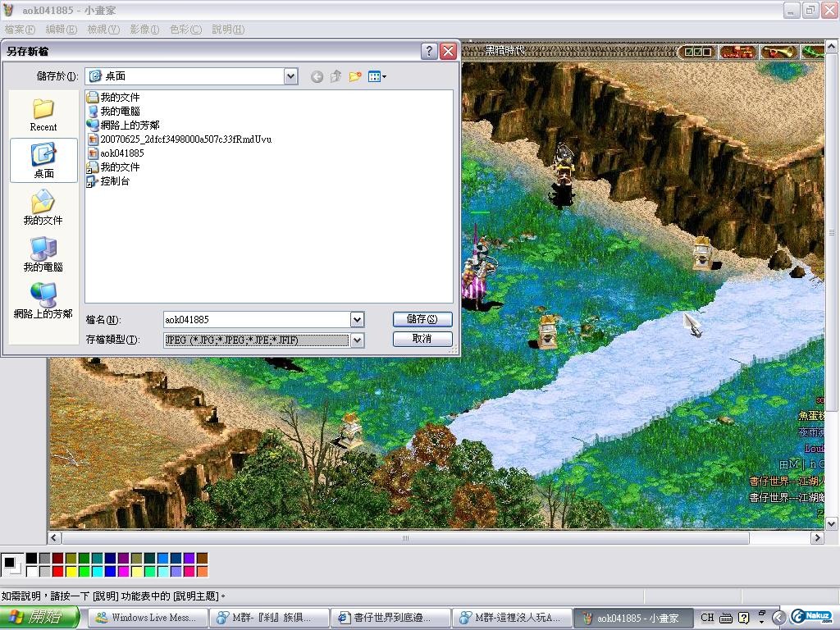Select 網路上的芳鄰 in the places bar
This screenshot has width=840, height=630.
(43, 301)
